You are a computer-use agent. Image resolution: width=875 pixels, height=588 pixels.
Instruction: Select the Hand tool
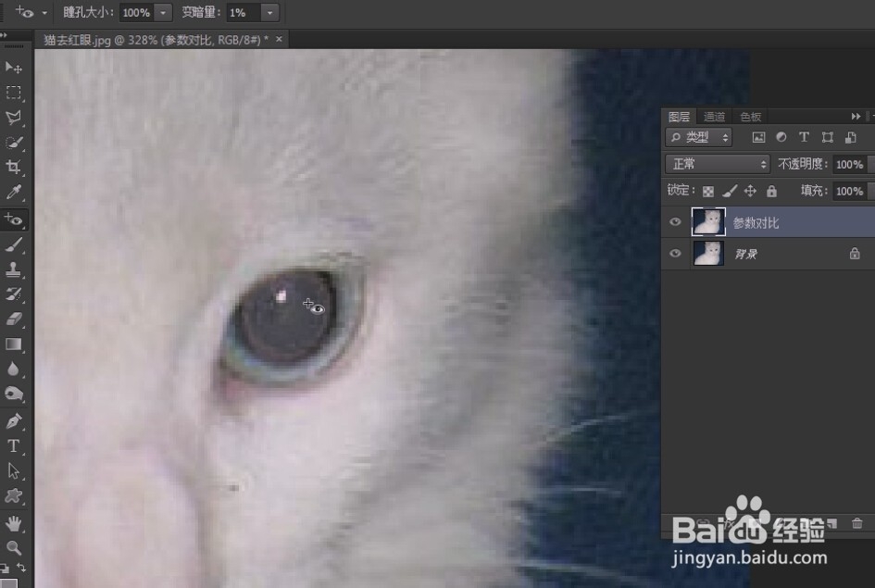click(13, 524)
